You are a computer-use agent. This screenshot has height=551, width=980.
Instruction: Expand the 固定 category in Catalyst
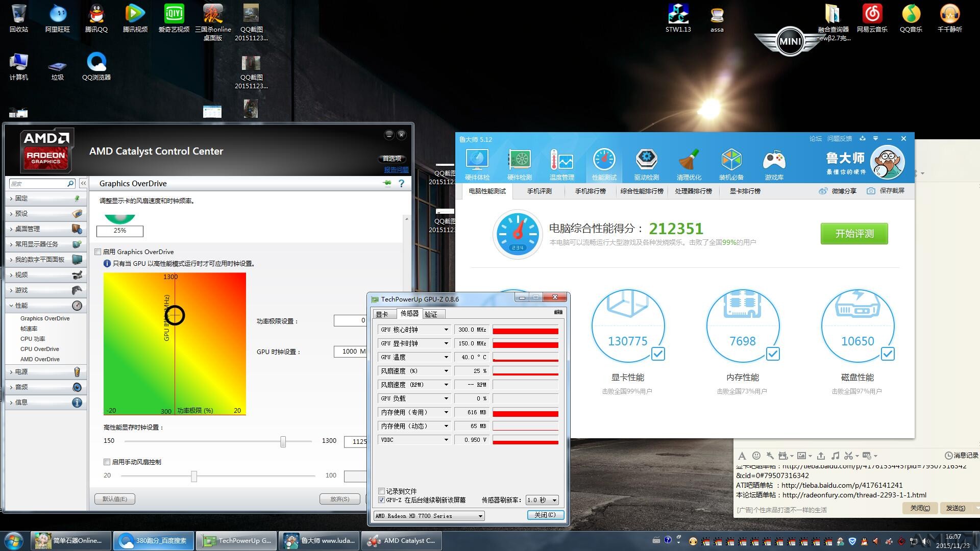pos(46,198)
